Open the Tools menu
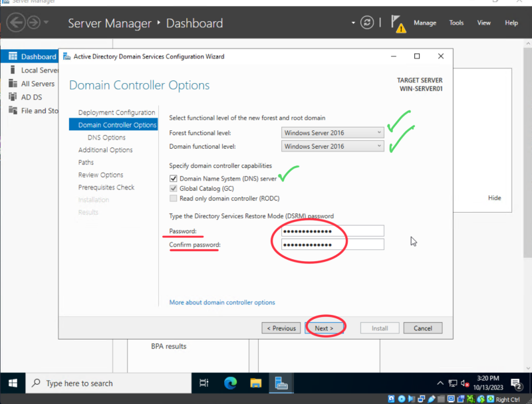Screen dimensions: 532x404 (456, 22)
